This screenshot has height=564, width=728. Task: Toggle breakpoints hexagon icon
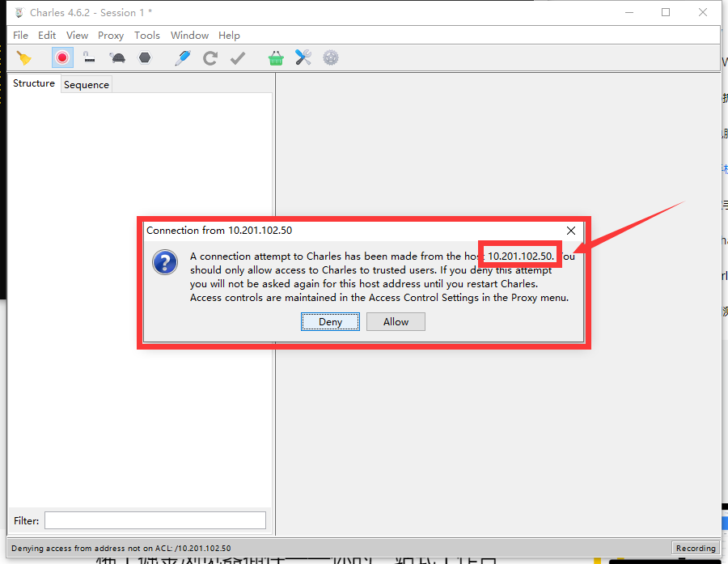point(146,57)
